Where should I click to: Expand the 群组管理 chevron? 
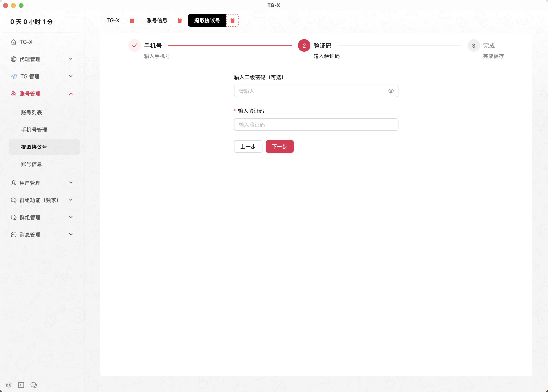pos(71,217)
